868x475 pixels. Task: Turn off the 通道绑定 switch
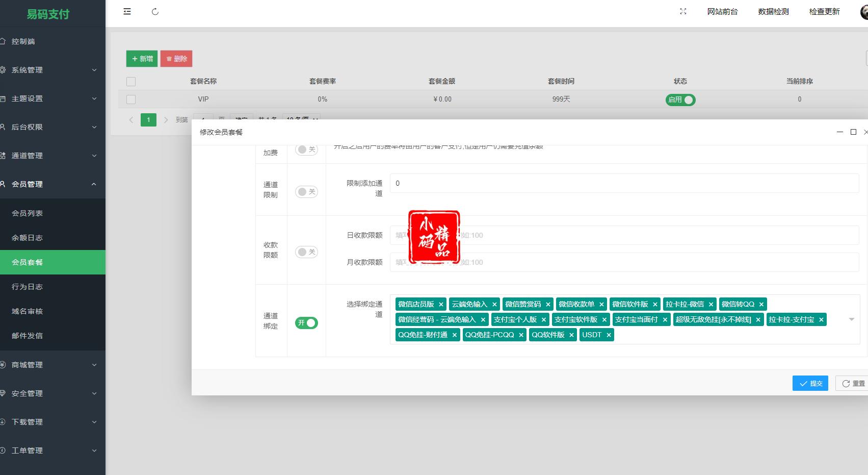tap(306, 323)
